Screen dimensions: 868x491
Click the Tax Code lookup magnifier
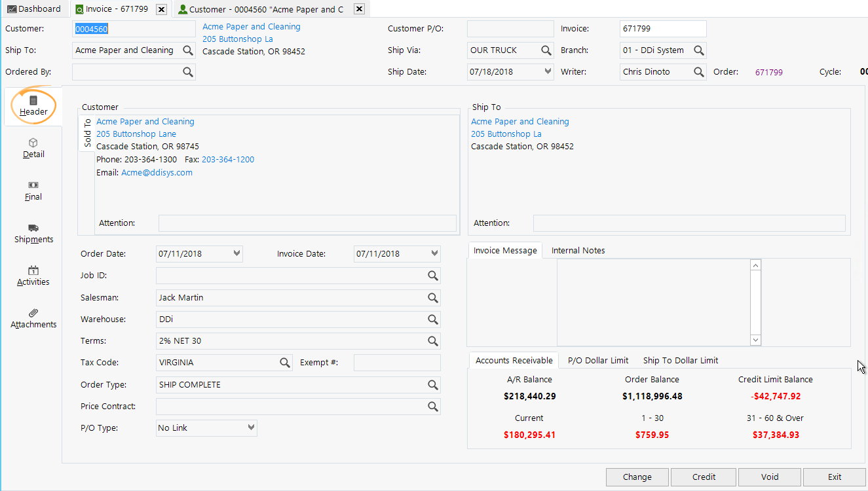tap(284, 362)
